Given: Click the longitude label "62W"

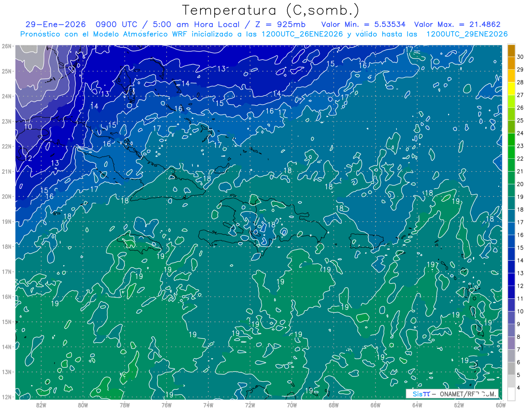Looking at the screenshot, I should coord(459,404).
